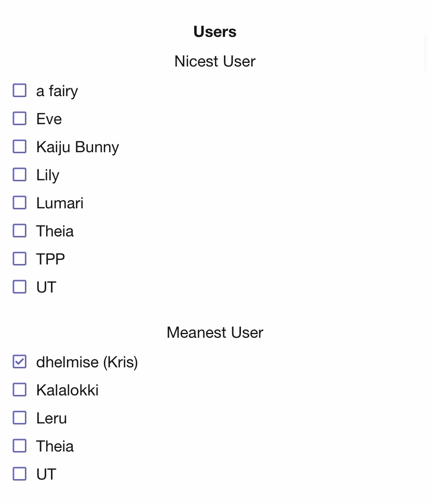
Task: Select UT under Meanest User
Action: click(x=20, y=474)
